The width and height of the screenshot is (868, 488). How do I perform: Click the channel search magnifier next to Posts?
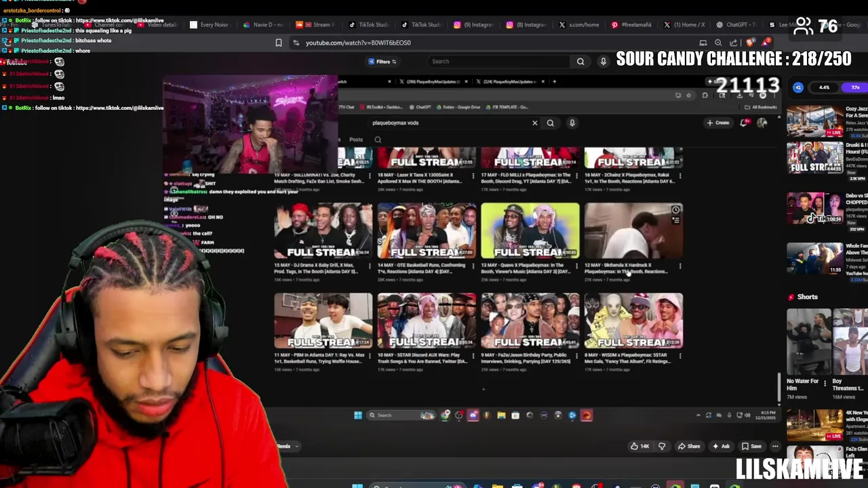(378, 140)
